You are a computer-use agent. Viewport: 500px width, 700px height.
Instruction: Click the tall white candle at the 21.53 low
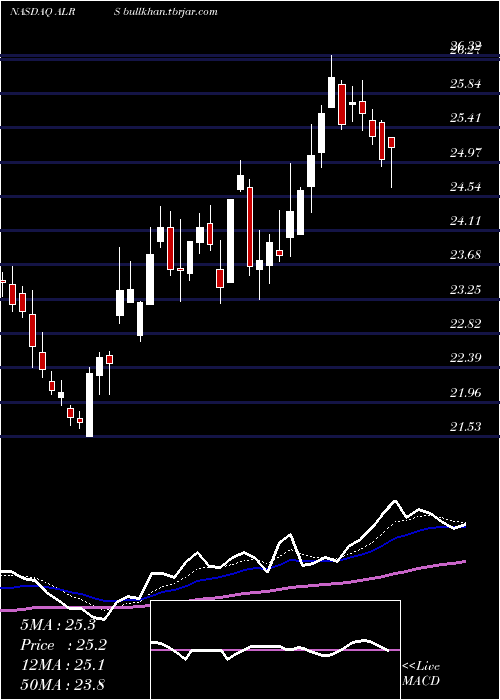pos(90,404)
